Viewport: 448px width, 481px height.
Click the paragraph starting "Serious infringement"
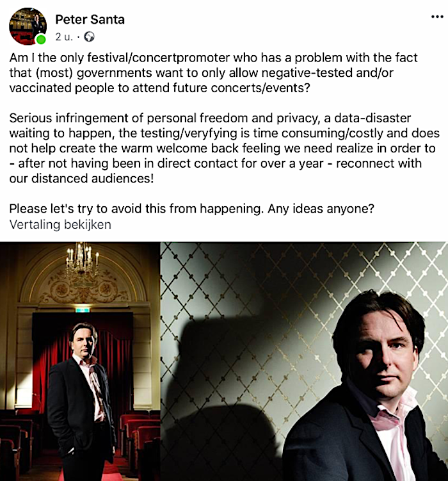pos(224,148)
